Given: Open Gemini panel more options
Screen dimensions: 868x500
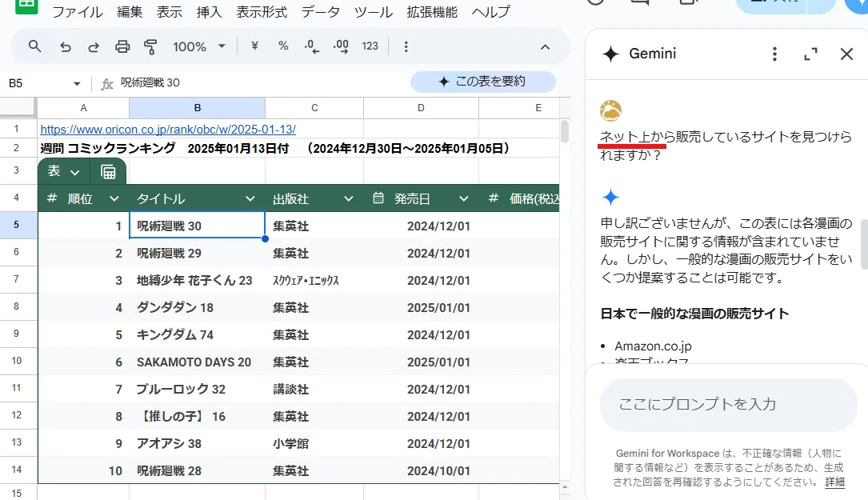Looking at the screenshot, I should (x=774, y=54).
